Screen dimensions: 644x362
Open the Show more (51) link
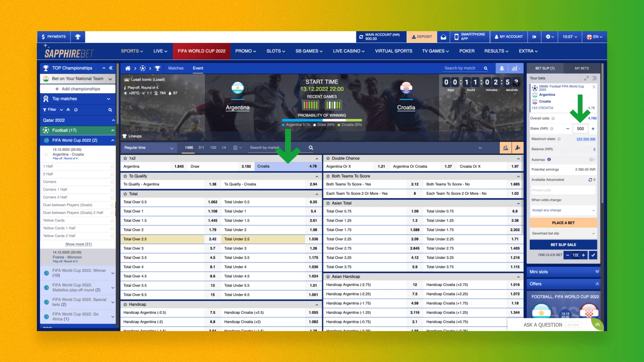pyautogui.click(x=78, y=244)
